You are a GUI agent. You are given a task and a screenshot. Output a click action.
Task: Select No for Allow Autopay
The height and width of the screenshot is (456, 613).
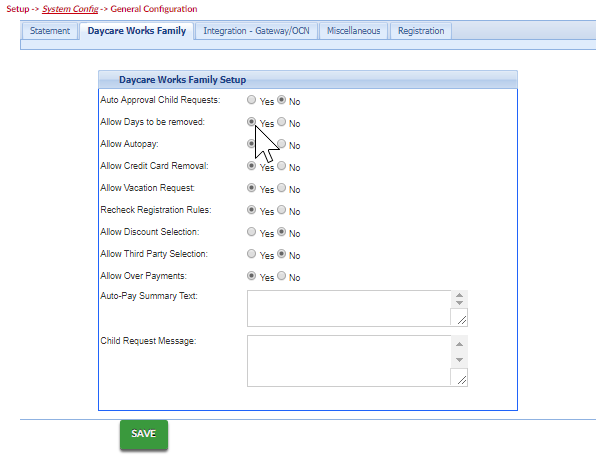click(x=281, y=144)
